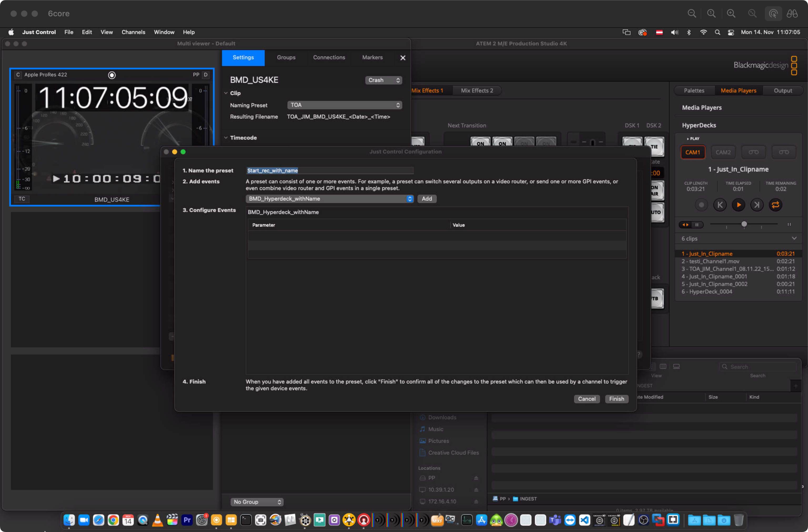
Task: Click the binoculars icon in the 6core toolbar
Action: point(792,14)
